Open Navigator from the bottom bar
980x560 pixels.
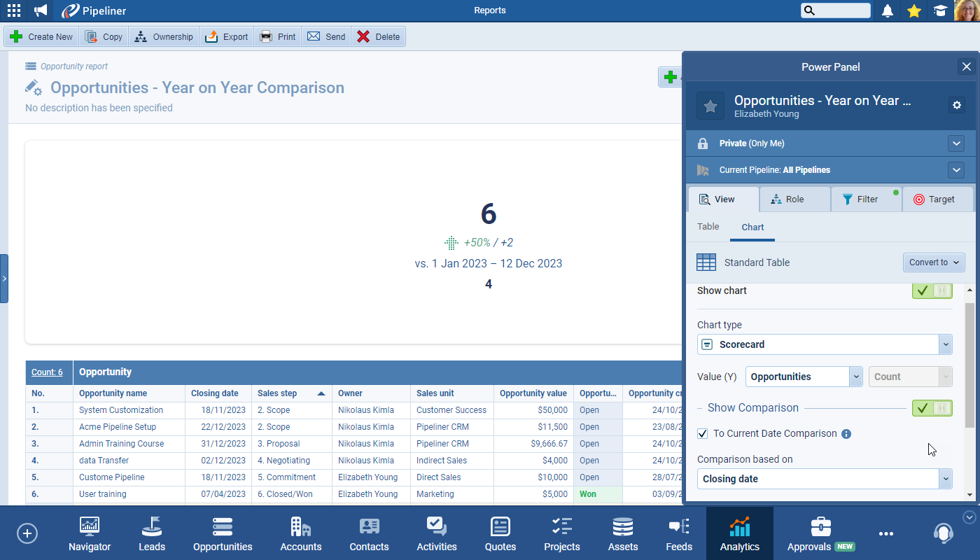point(90,533)
